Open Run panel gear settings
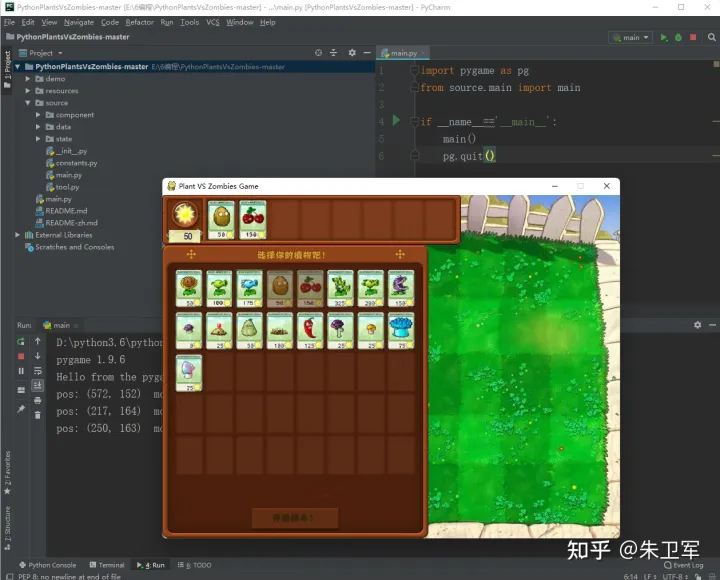The image size is (720, 580). click(x=698, y=325)
